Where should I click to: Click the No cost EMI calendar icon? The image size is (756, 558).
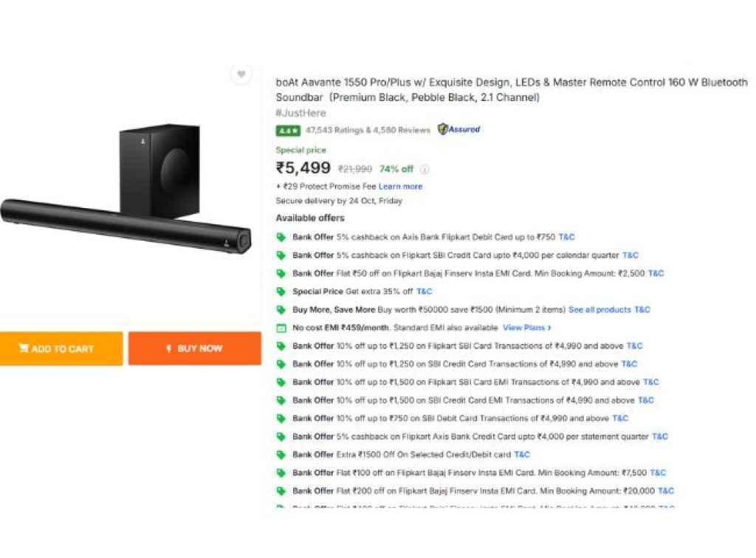281,328
